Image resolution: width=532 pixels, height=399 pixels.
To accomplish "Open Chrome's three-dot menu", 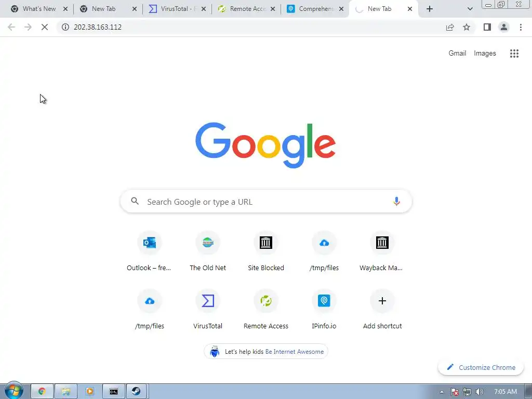I will 521,27.
